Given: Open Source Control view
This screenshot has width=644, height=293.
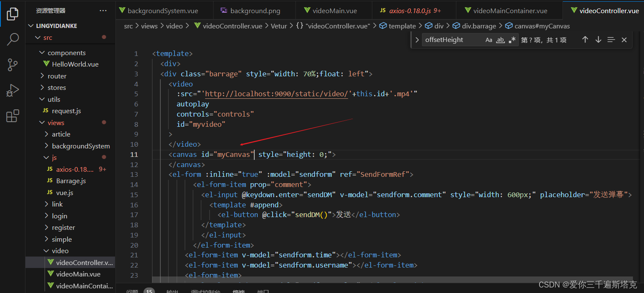Looking at the screenshot, I should [x=12, y=64].
